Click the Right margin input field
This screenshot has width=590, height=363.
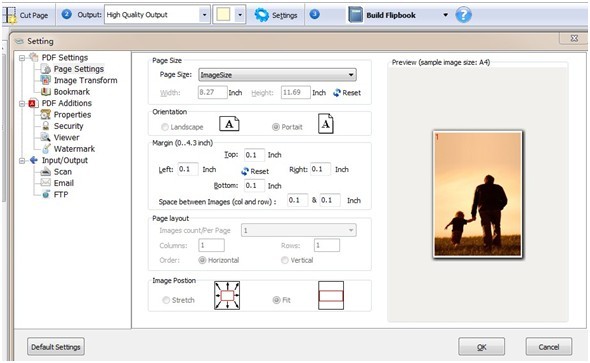[321, 169]
